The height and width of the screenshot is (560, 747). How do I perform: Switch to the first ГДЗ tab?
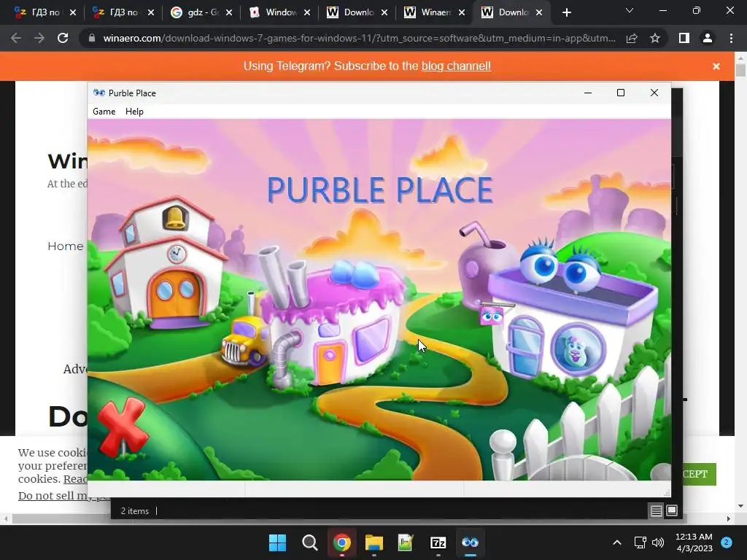tap(39, 12)
